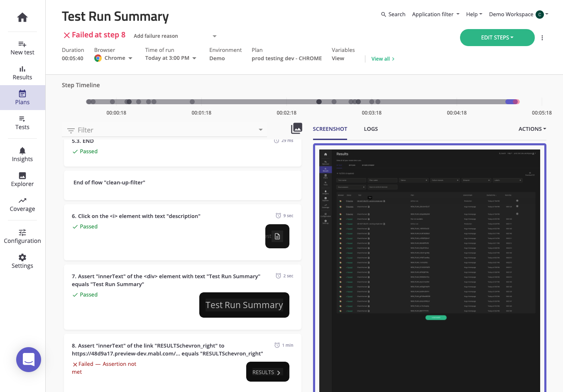Open the EDIT STEPS dropdown button

(497, 37)
